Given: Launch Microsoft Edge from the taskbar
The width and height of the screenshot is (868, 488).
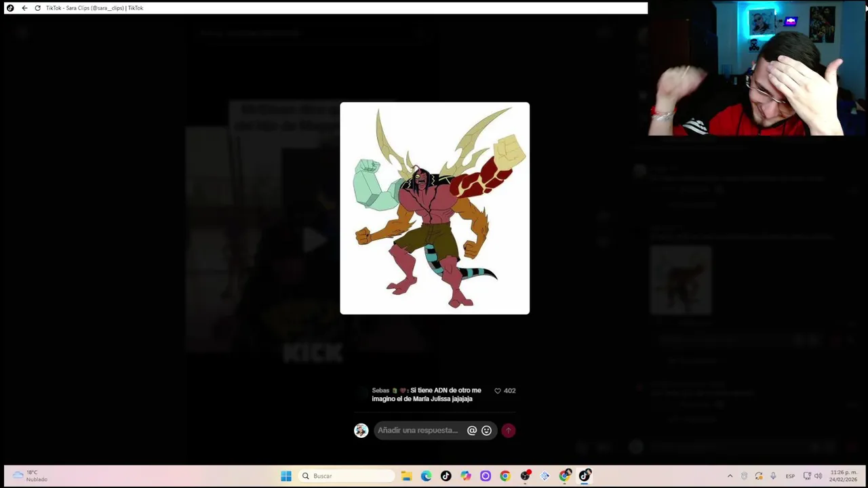Looking at the screenshot, I should (426, 476).
